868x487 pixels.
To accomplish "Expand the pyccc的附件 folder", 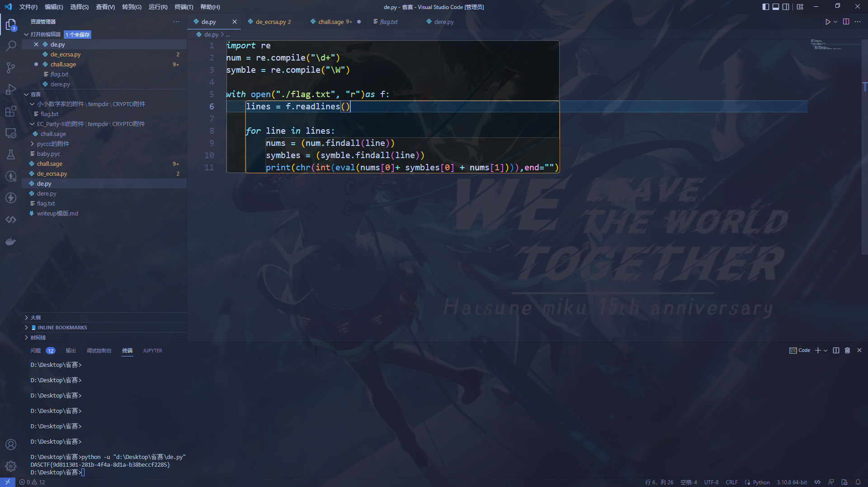I will 104,144.
